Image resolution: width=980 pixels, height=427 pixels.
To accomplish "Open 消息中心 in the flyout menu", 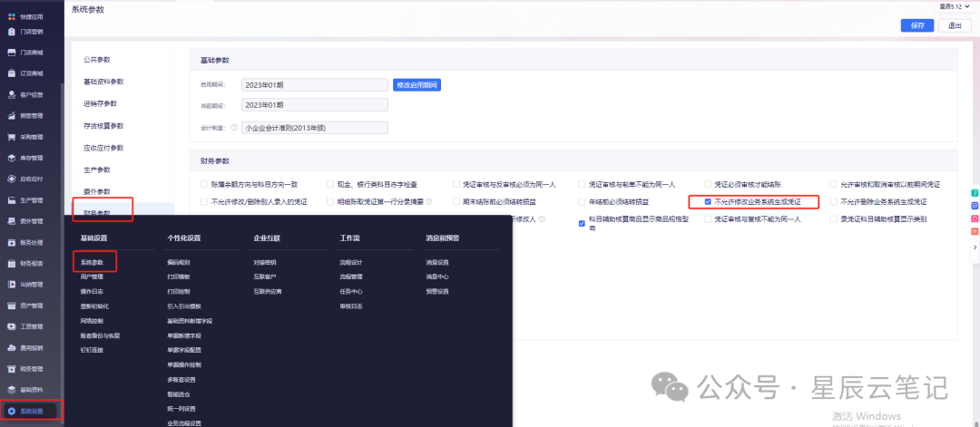I will (437, 277).
